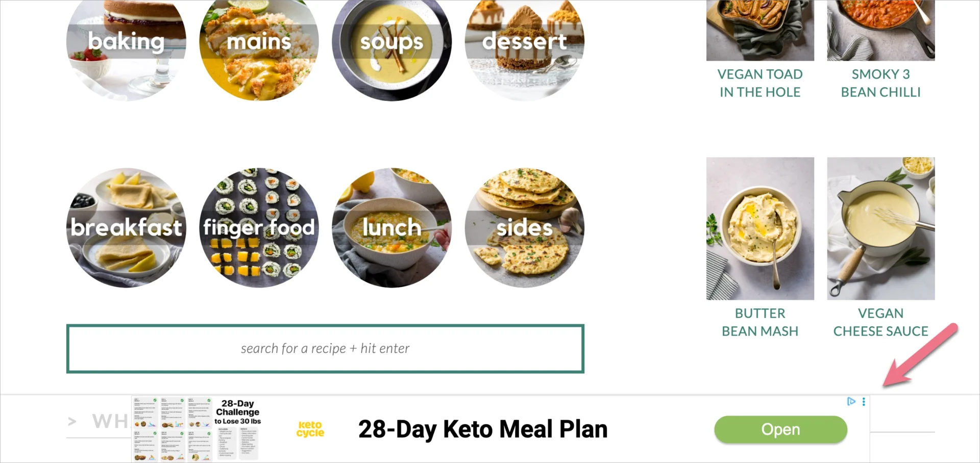Click Open on the keto meal plan ad

(780, 429)
